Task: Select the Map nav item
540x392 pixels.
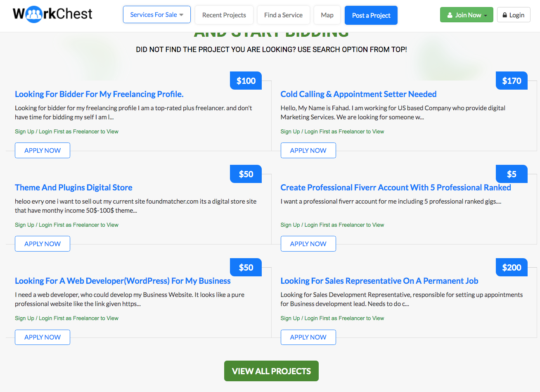Action: pyautogui.click(x=327, y=15)
